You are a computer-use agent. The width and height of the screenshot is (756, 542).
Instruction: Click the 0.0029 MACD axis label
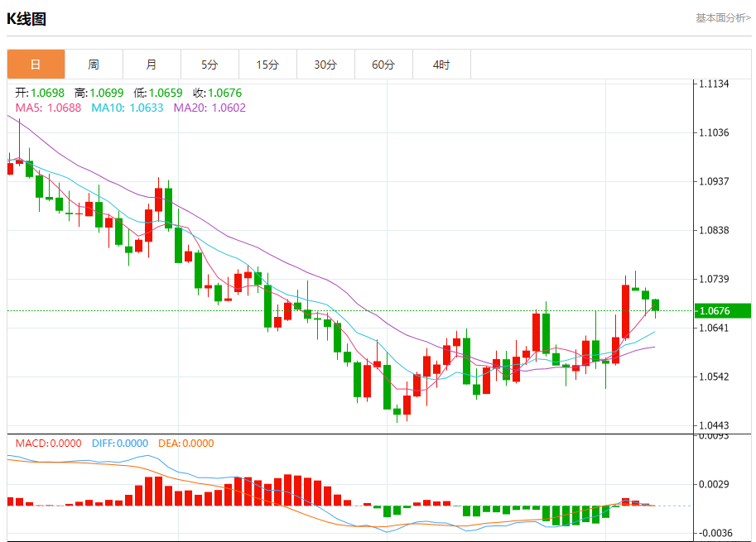coord(714,484)
